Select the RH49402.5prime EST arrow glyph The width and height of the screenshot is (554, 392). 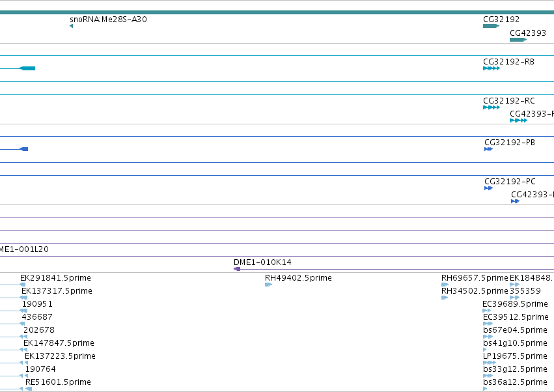(268, 285)
